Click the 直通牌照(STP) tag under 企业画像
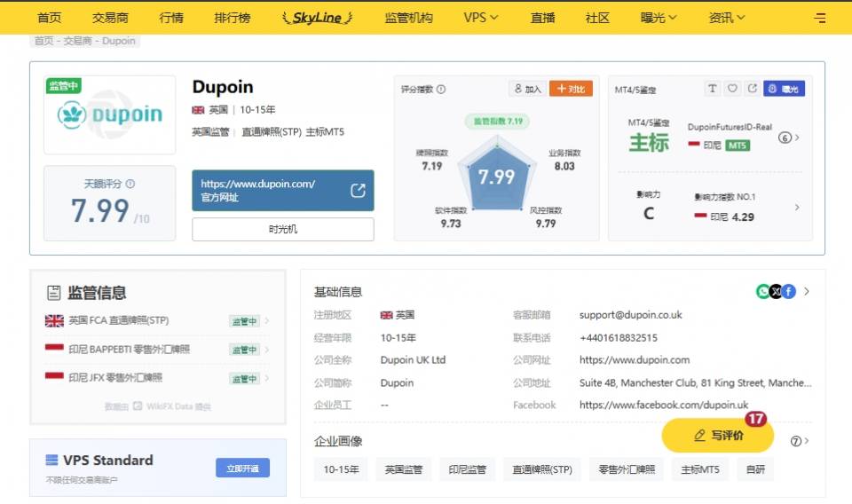The image size is (852, 504). coord(542,469)
